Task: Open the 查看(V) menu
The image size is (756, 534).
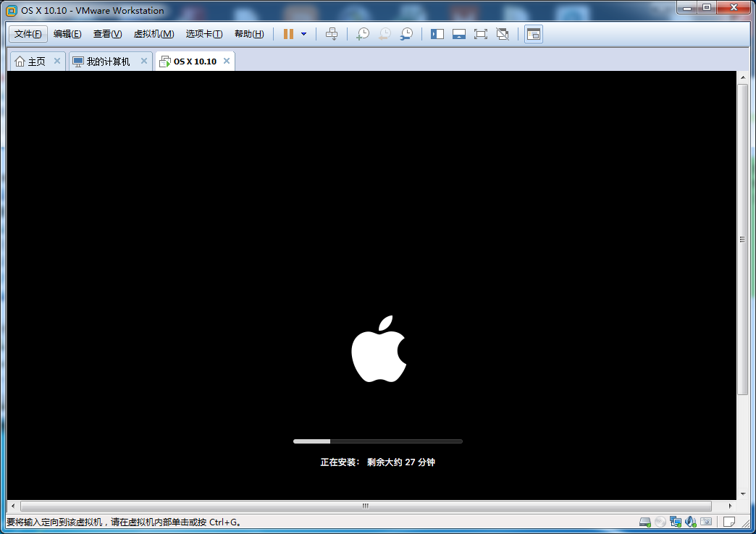Action: [x=107, y=34]
